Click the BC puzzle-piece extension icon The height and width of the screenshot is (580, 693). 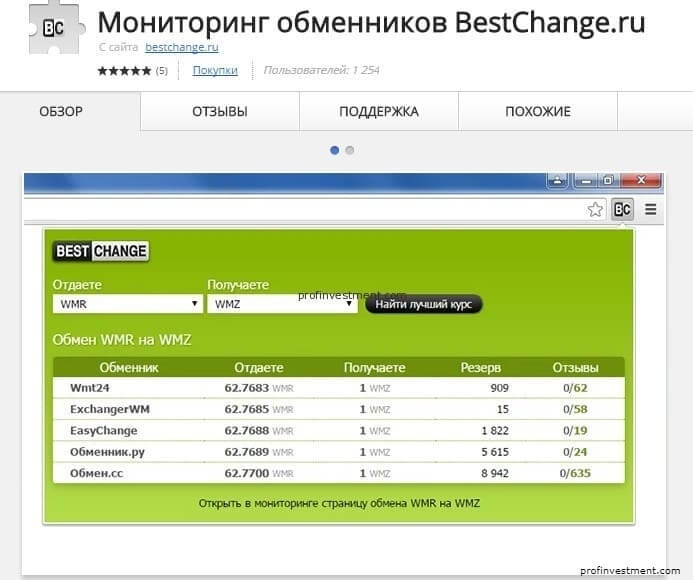tap(55, 29)
